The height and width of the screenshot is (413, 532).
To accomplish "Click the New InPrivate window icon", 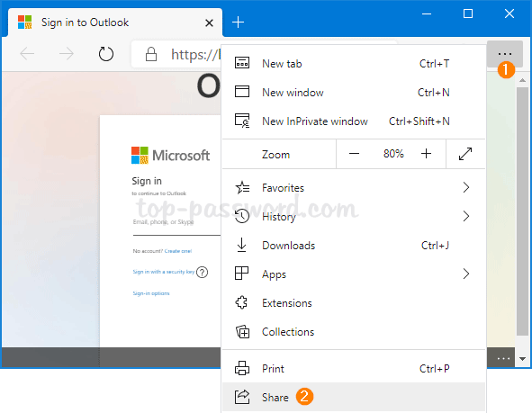I will [x=242, y=121].
